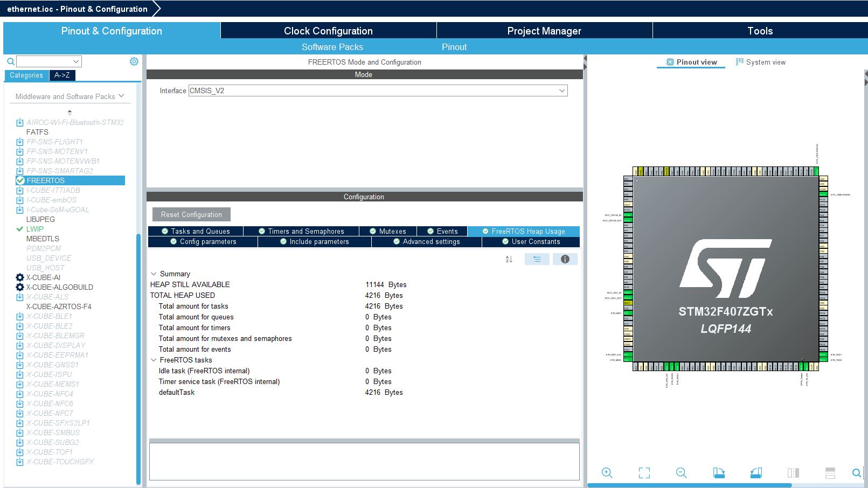Toggle the Pinout view mode
868x488 pixels.
point(691,62)
